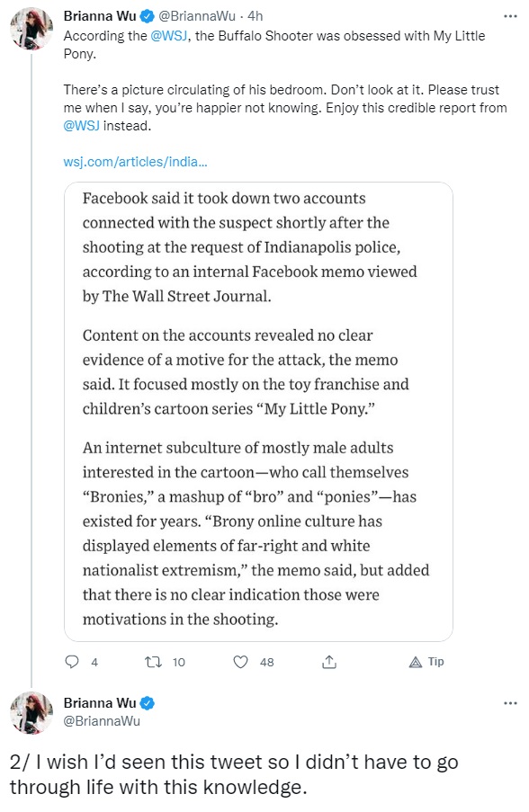Click the 4h timestamp
Viewport: 529px width, 812px height.
(x=256, y=16)
